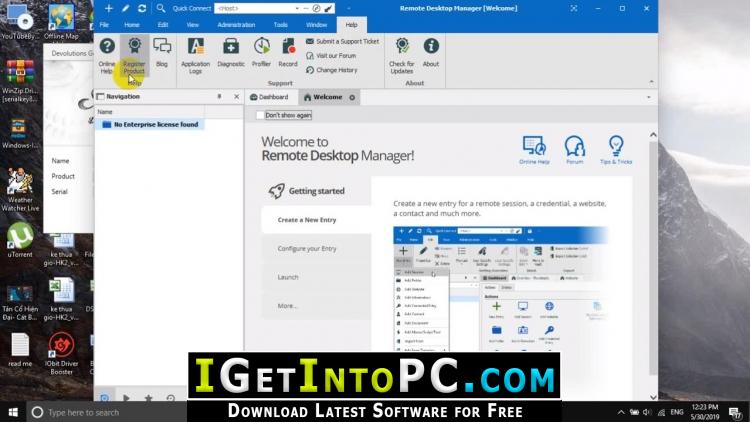Pin the Navigation panel
This screenshot has height=422, width=750.
tap(219, 97)
